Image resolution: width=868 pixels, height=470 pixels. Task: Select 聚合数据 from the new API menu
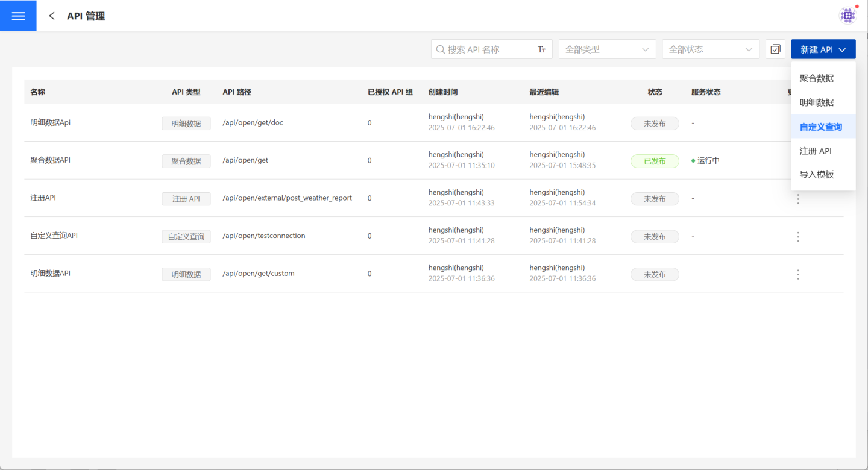(817, 78)
